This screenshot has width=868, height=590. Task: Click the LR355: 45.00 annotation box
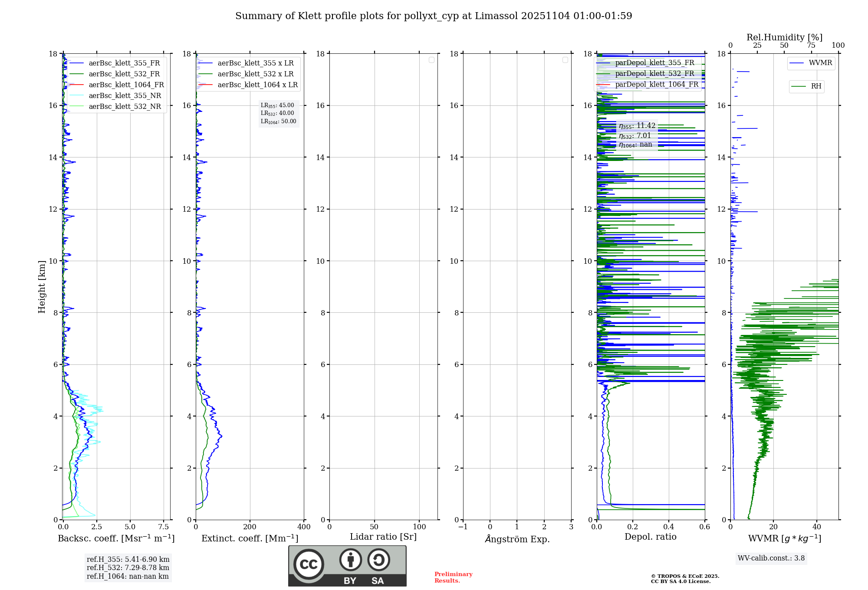pos(278,105)
